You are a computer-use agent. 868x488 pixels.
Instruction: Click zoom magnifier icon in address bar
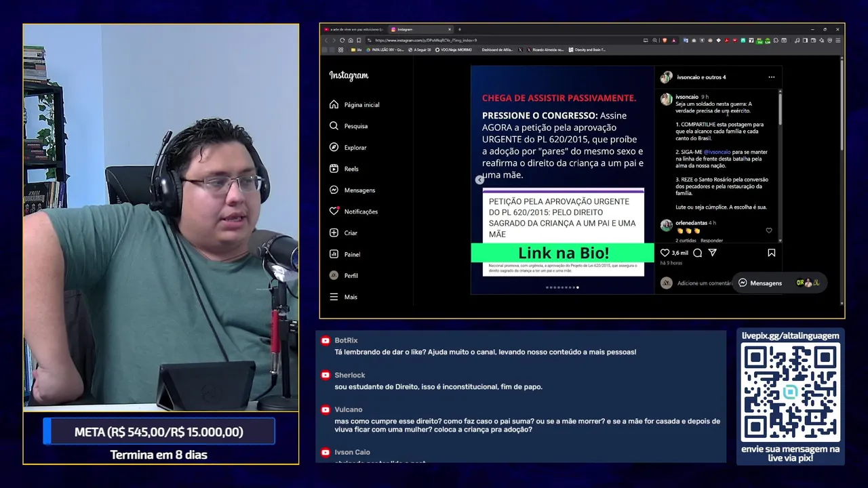tap(654, 40)
